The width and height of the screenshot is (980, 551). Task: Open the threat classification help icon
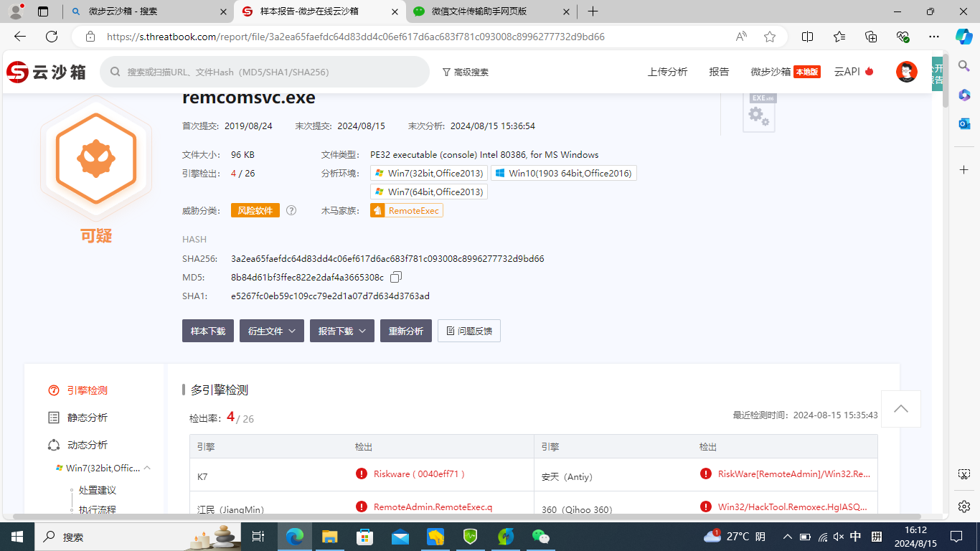coord(291,210)
